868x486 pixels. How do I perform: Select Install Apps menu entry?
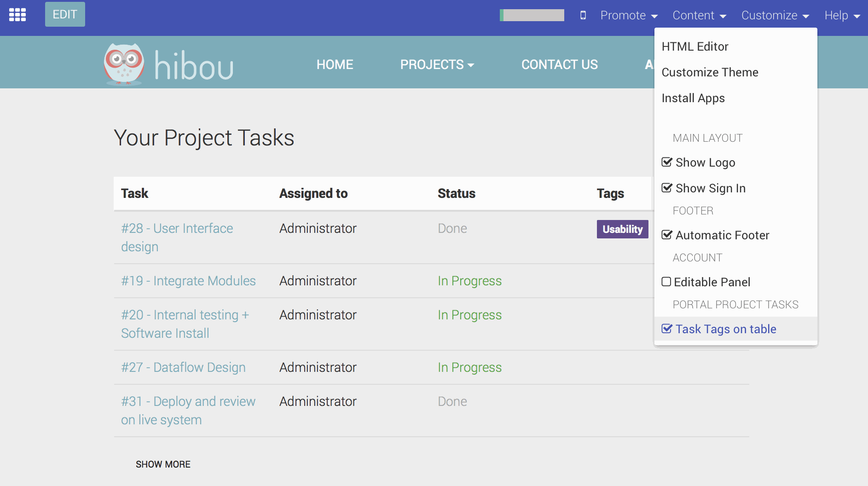pos(735,98)
